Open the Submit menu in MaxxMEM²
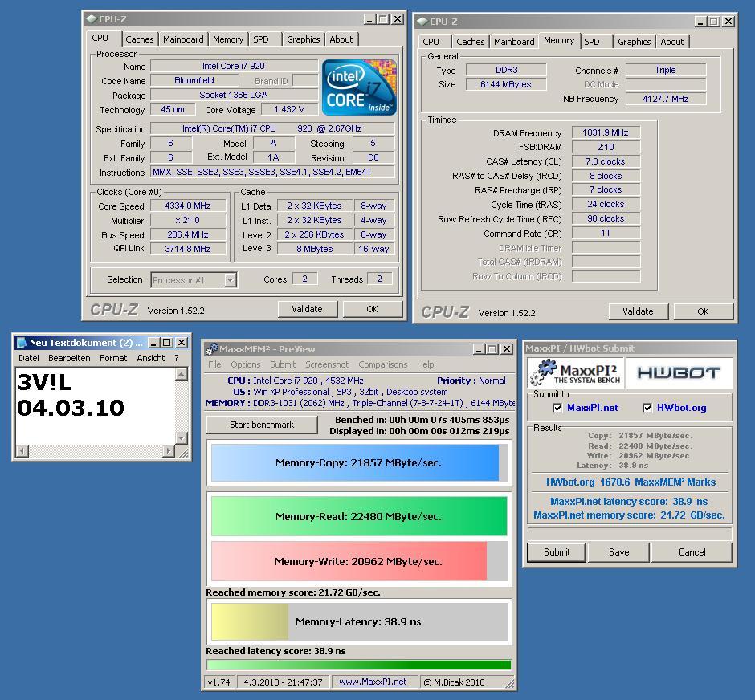 coord(283,364)
